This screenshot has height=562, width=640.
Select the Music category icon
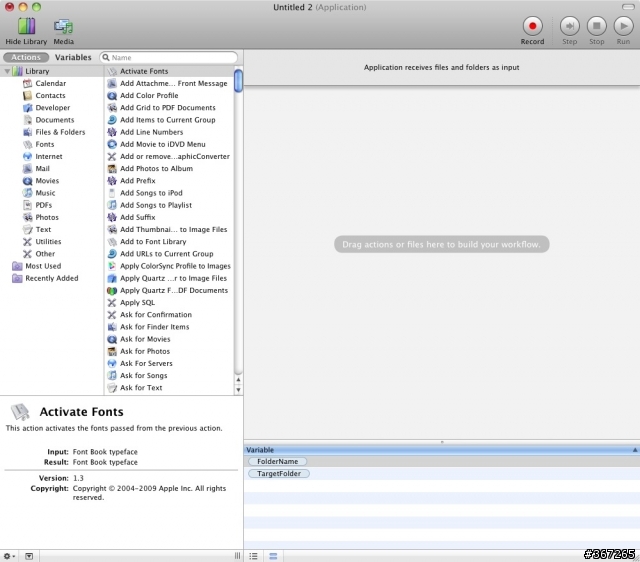(27, 193)
